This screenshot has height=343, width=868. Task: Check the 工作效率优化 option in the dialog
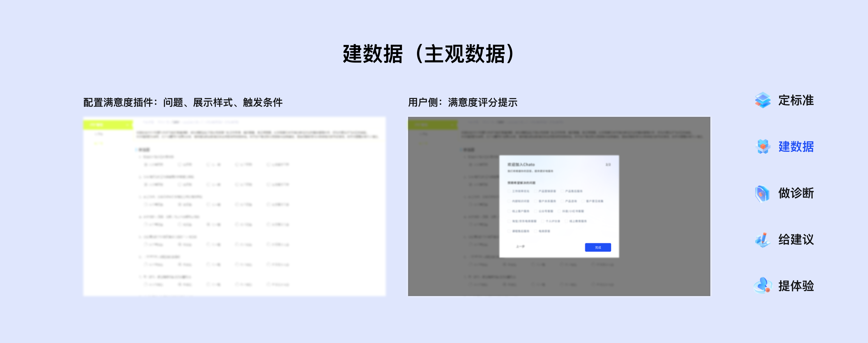click(x=509, y=191)
